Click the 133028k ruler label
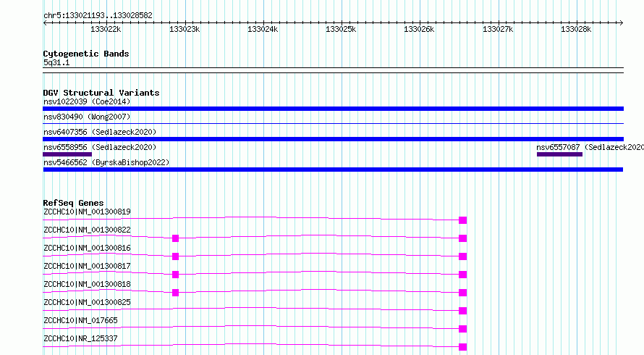 (x=576, y=29)
